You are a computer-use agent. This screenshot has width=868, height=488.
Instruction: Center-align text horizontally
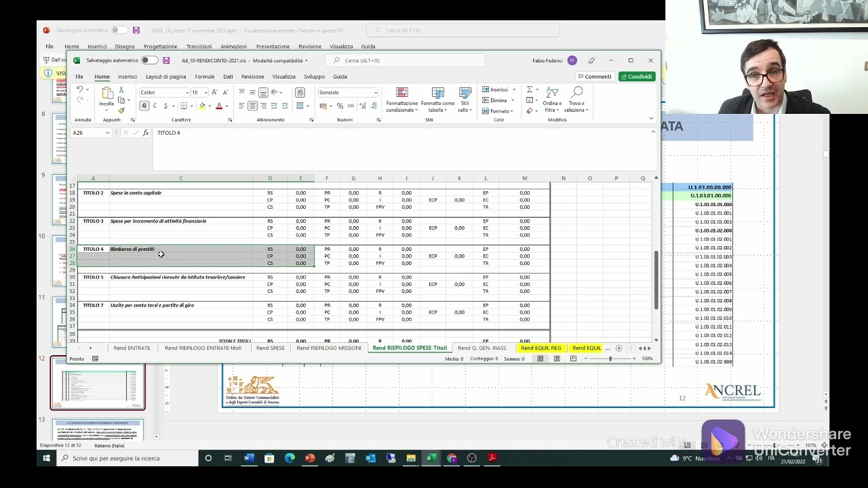click(252, 106)
